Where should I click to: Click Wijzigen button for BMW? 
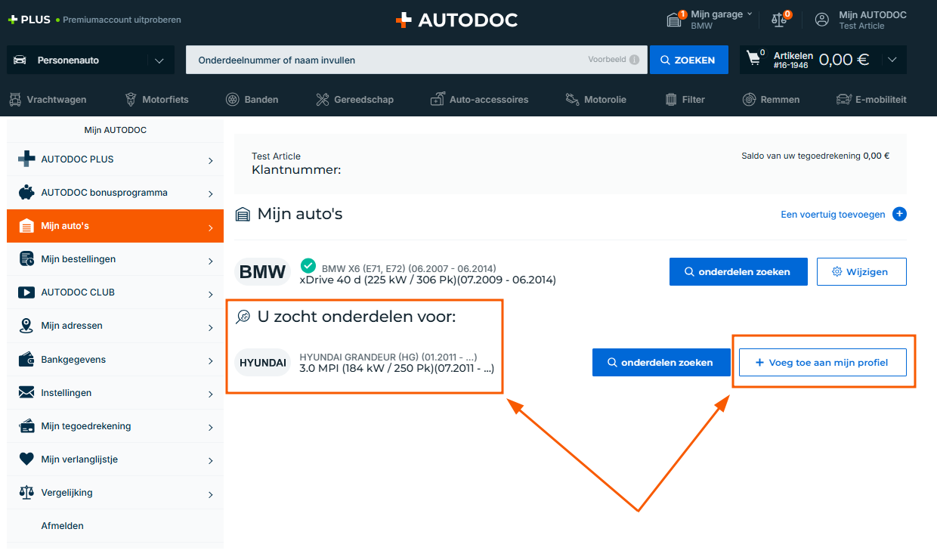[x=861, y=271]
